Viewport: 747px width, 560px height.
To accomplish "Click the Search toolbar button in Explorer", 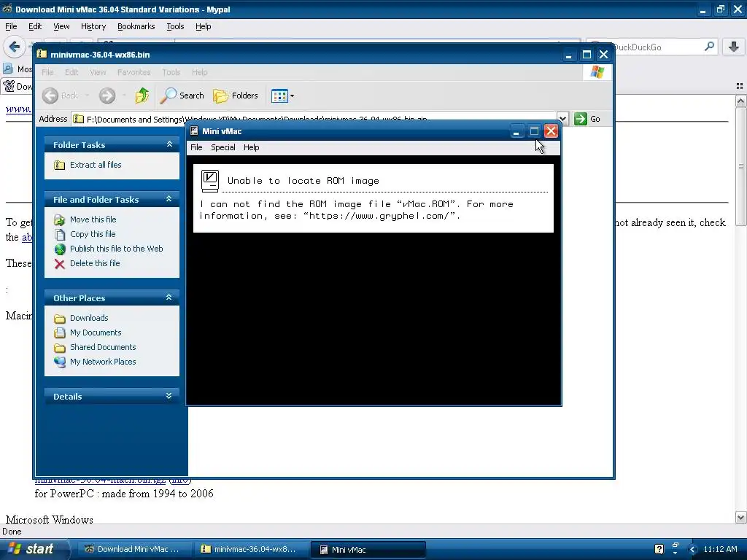I will (182, 96).
